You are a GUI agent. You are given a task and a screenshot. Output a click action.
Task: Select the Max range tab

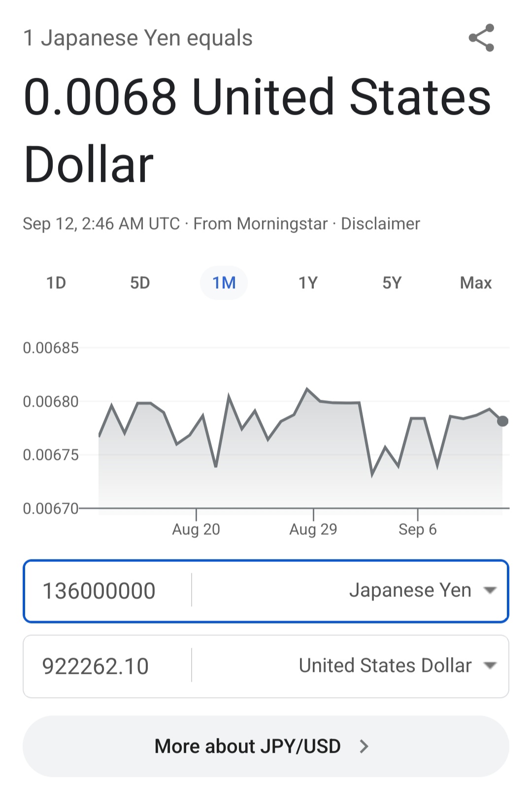476,283
